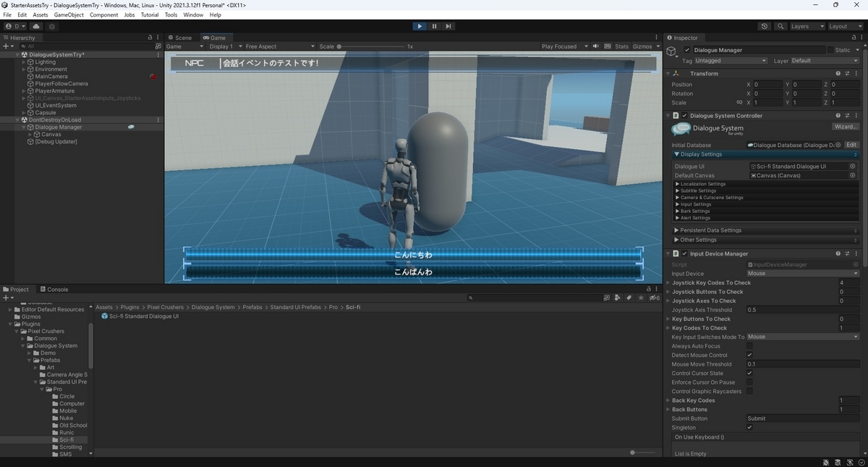Toggle Enforce Cursor On Pause checkbox
This screenshot has width=868, height=467.
pyautogui.click(x=749, y=382)
